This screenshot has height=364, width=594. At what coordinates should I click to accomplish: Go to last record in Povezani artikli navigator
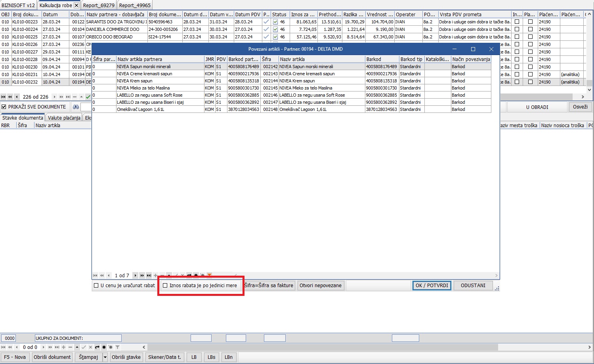[149, 275]
